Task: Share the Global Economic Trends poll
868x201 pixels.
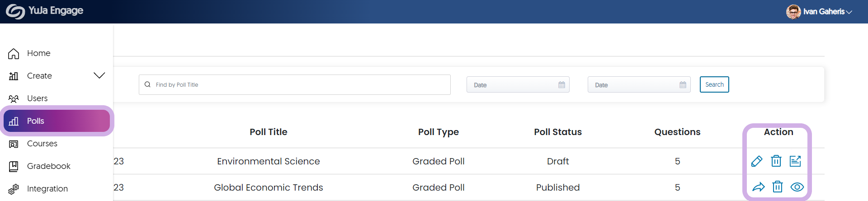Action: [759, 187]
